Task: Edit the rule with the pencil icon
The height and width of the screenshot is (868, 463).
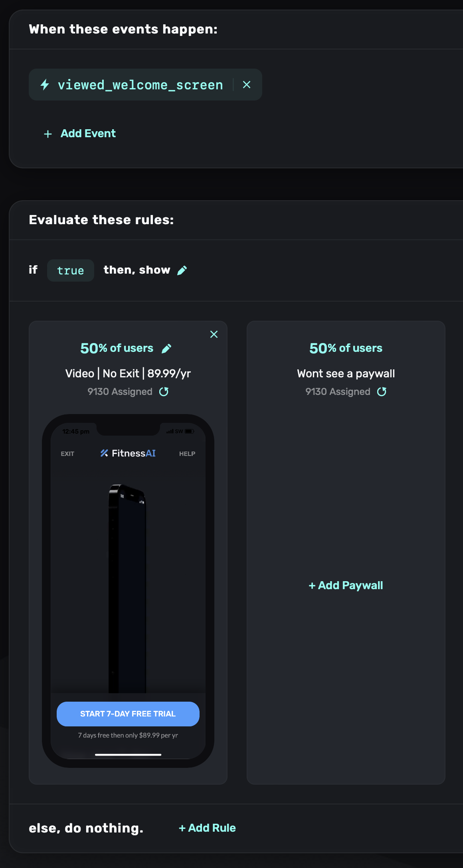Action: 182,270
